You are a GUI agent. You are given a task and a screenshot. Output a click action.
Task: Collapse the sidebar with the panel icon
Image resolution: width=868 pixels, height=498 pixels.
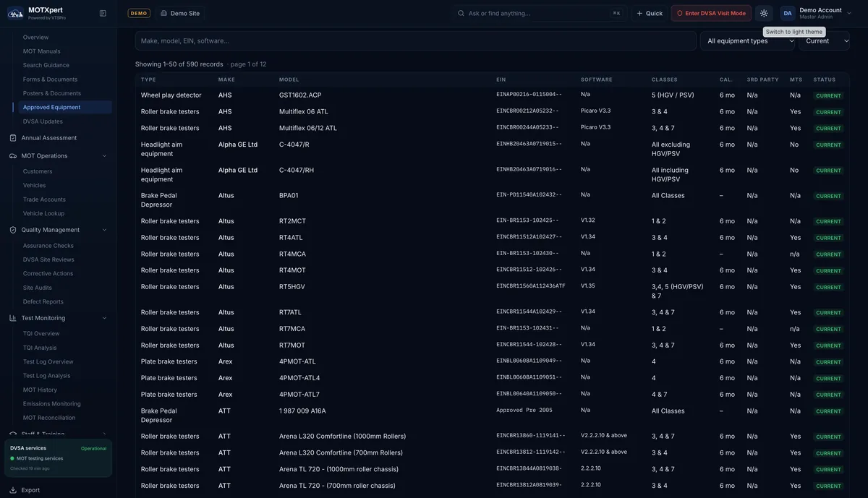103,13
